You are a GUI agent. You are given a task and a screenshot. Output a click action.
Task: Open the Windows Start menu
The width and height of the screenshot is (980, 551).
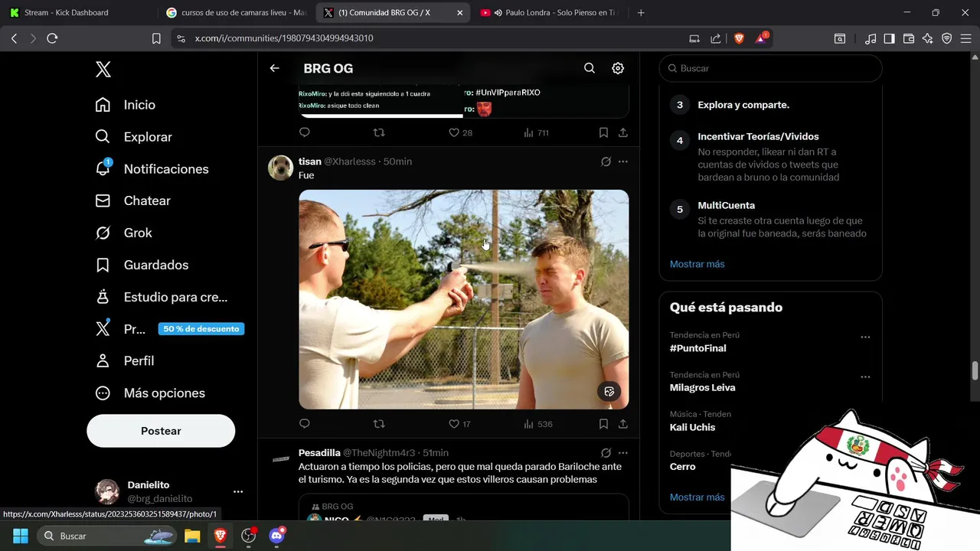[x=21, y=536]
